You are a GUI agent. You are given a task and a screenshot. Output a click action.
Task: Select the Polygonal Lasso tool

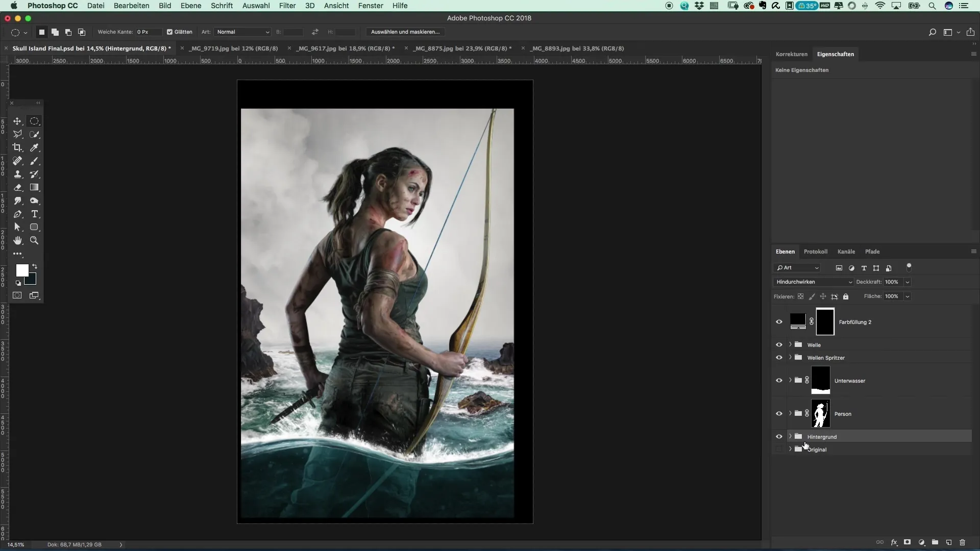17,134
